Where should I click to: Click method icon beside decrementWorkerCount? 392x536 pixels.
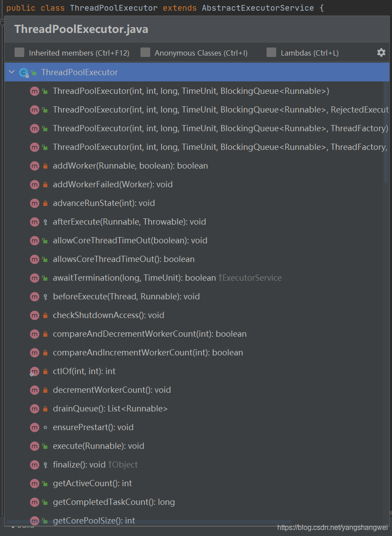pos(35,390)
